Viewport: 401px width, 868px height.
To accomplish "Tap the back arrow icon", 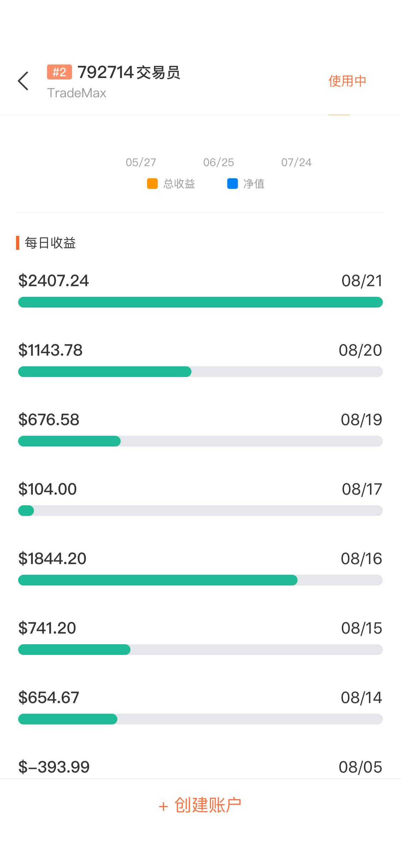I will point(23,81).
